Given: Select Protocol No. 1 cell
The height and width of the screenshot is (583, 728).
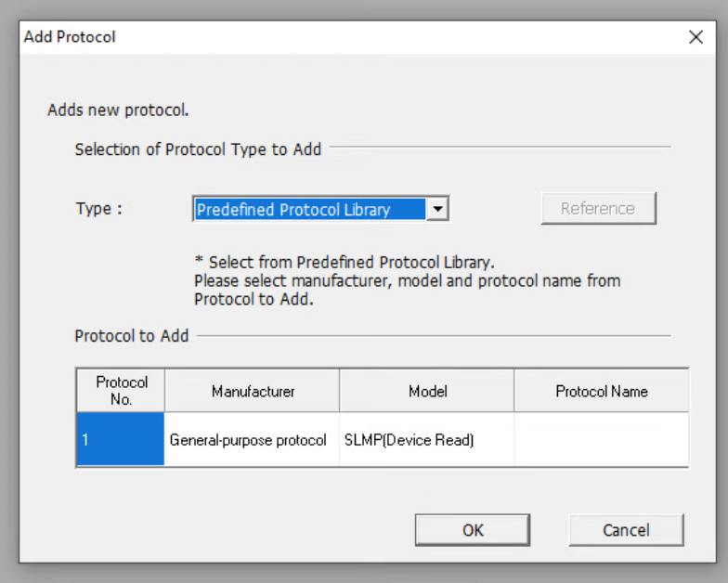Looking at the screenshot, I should (x=121, y=439).
